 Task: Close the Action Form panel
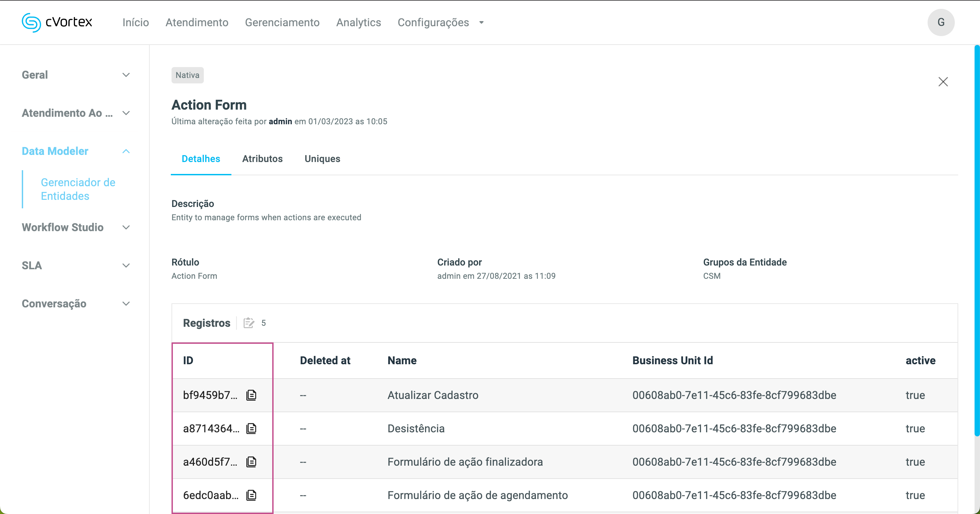tap(943, 82)
